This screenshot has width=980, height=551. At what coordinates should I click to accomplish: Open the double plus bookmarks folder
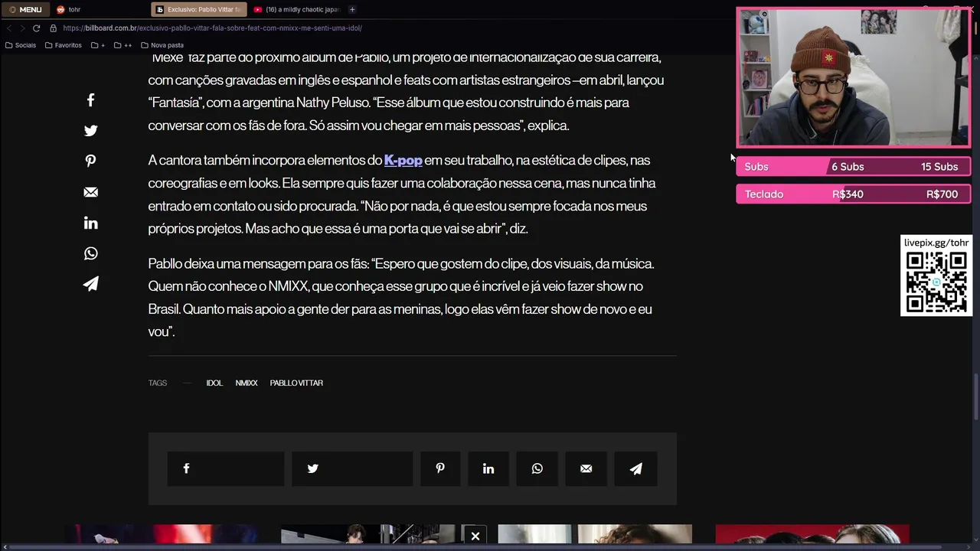[122, 45]
